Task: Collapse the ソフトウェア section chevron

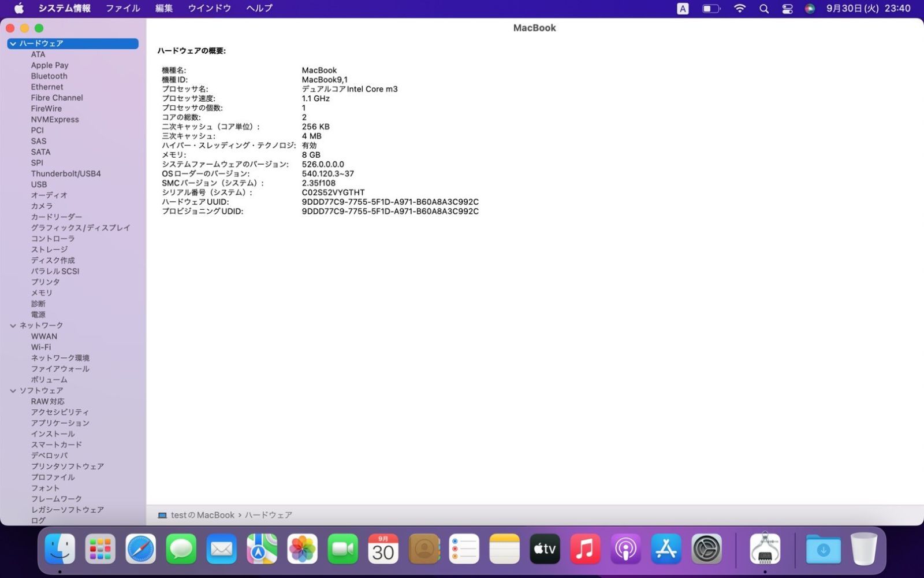Action: (x=13, y=391)
